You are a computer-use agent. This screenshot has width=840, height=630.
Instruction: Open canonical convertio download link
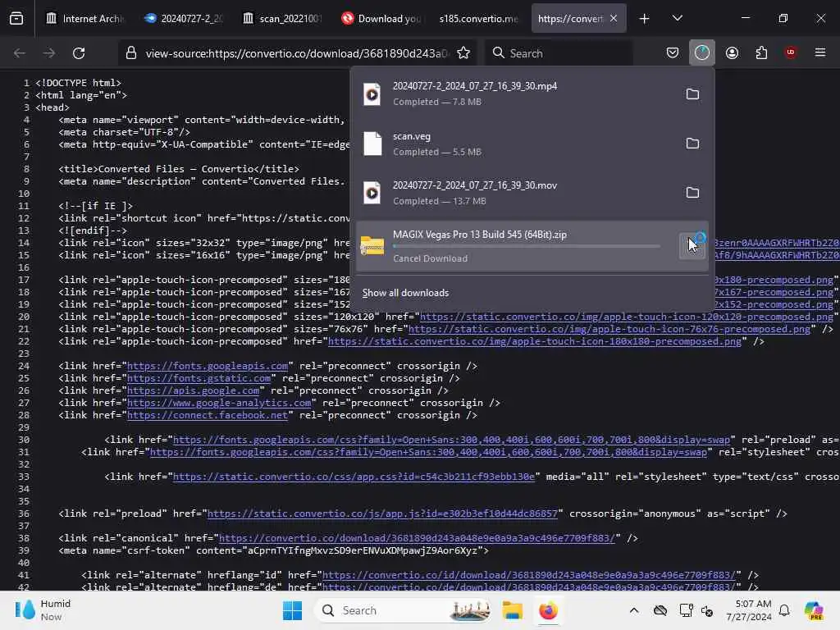(417, 538)
